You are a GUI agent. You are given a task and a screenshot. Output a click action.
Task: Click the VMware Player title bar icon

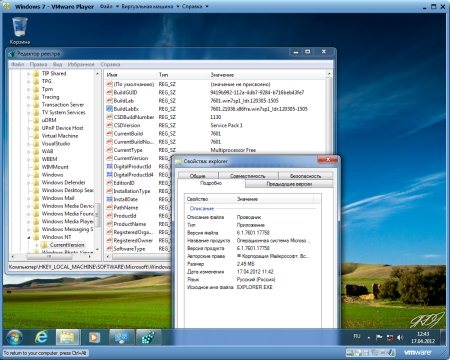coord(7,6)
